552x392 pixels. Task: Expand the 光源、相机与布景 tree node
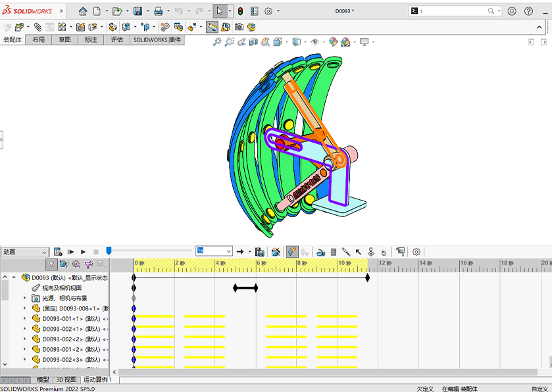(25, 298)
